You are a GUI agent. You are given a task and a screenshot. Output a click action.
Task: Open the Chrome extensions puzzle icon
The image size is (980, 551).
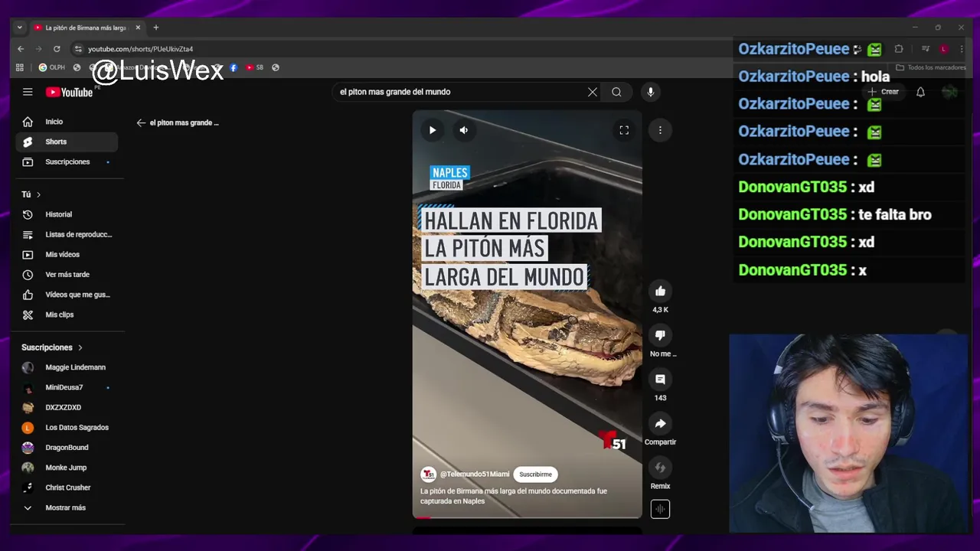(899, 49)
